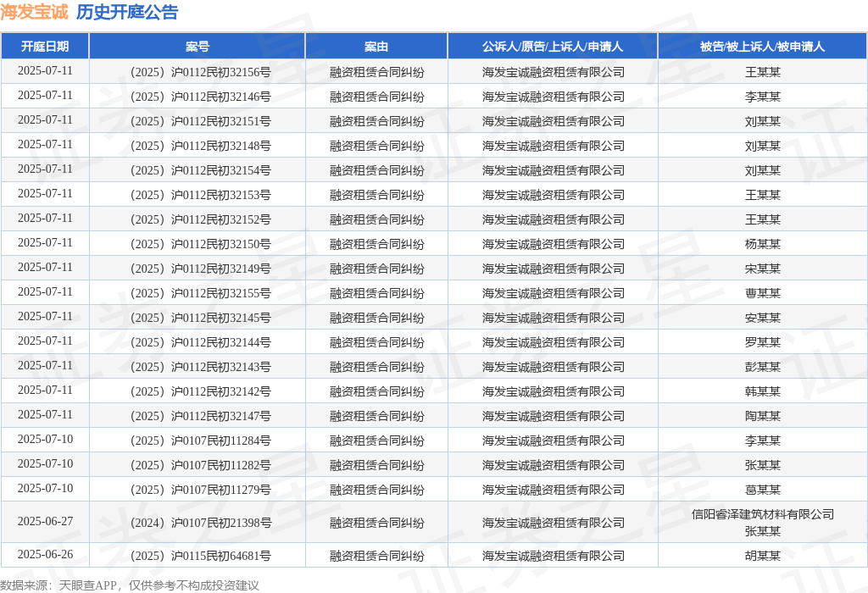Click defendant 彭某某
The height and width of the screenshot is (593, 868).
point(762,367)
